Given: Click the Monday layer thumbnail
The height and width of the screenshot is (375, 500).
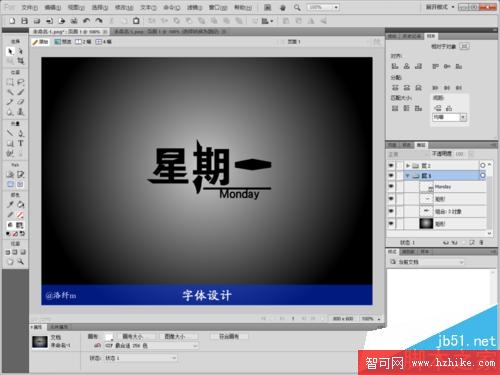Looking at the screenshot, I should 426,187.
